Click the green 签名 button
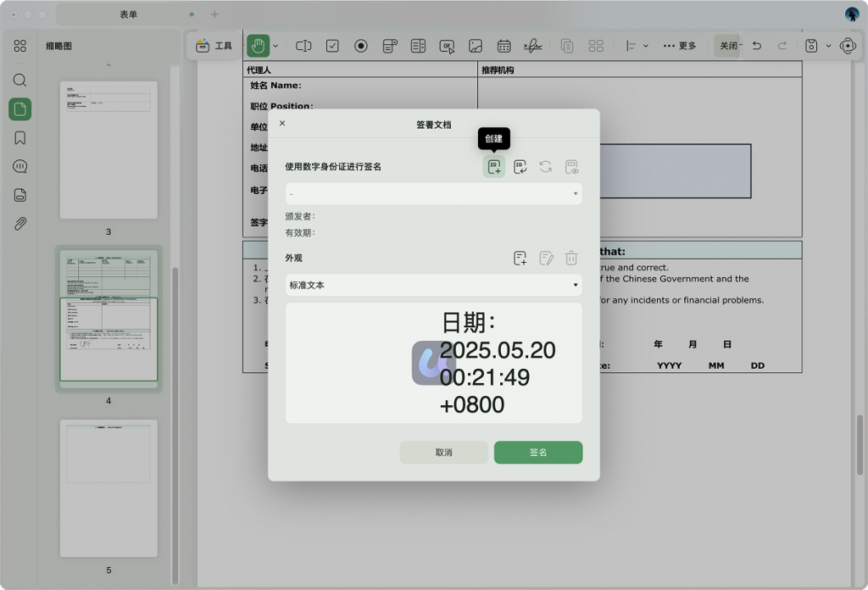The width and height of the screenshot is (868, 590). click(538, 452)
